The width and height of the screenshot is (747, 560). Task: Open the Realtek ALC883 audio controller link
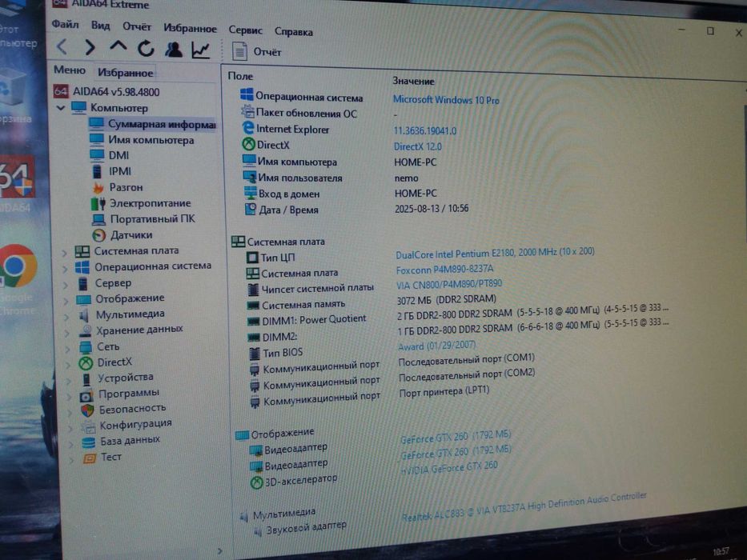click(x=524, y=506)
